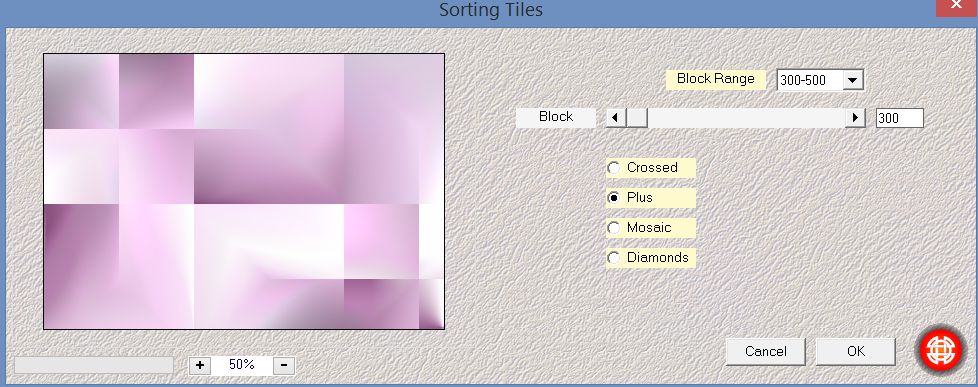Click the Block value field showing 300
The image size is (978, 387).
click(899, 118)
